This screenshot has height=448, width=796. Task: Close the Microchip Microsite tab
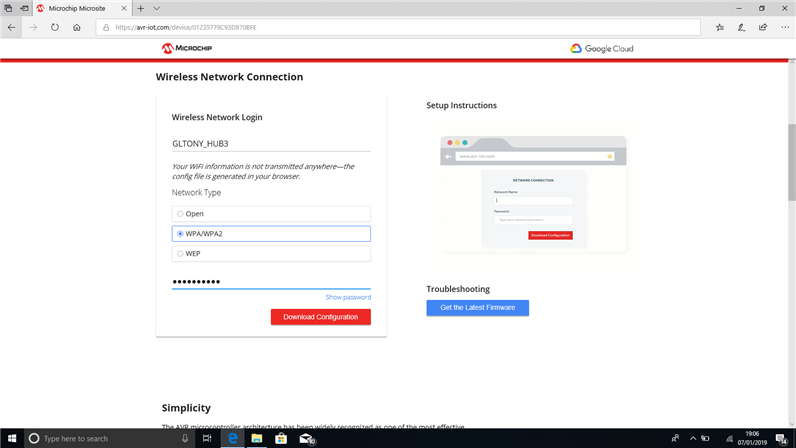point(124,8)
